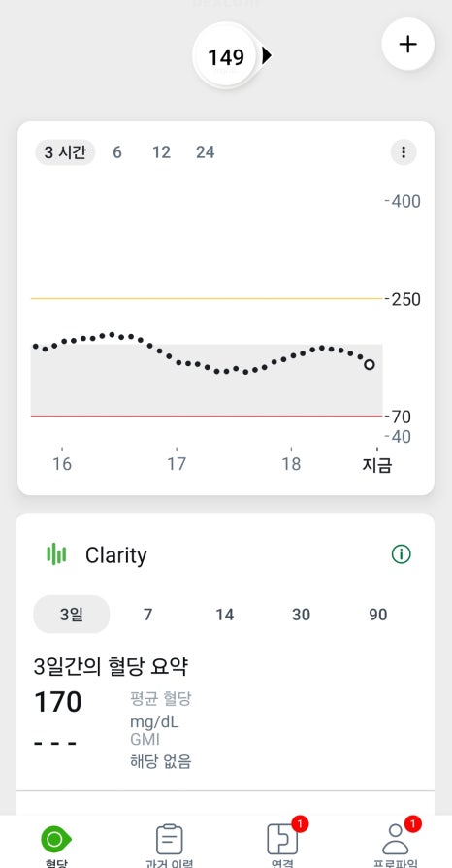Switch graph range to 24 hours
452x868 pixels.
tap(206, 152)
